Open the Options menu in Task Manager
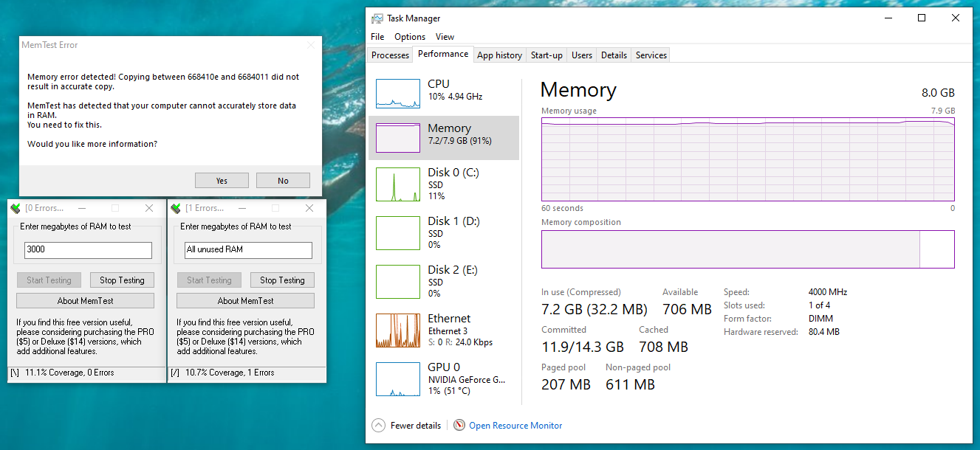The width and height of the screenshot is (980, 450). 410,37
